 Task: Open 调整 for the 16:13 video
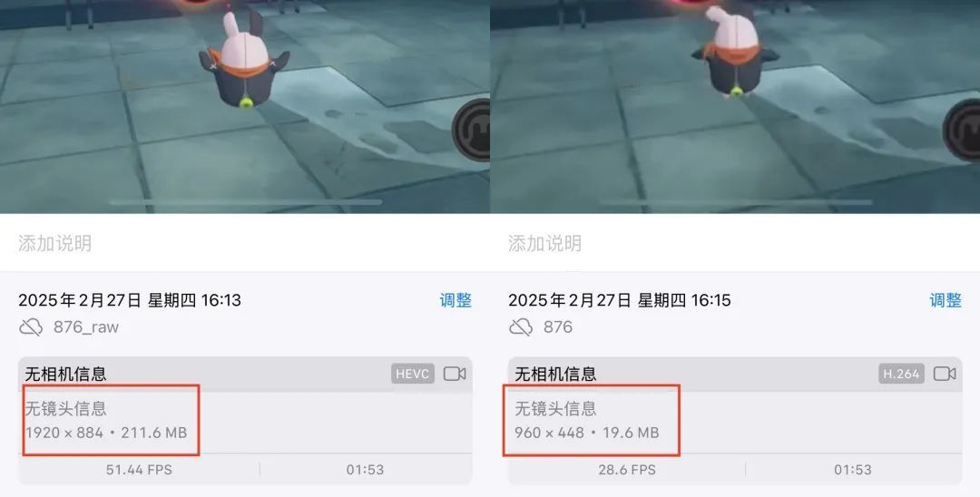[456, 300]
